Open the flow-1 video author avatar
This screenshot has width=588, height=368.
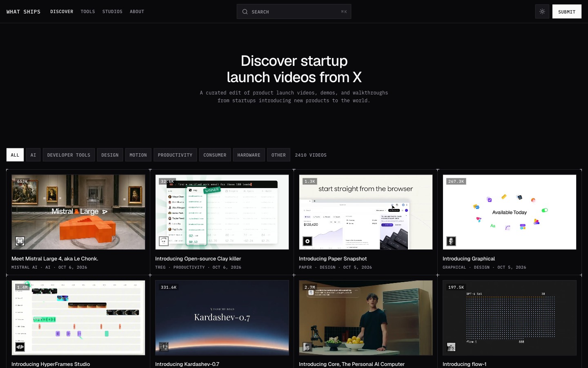click(x=451, y=347)
